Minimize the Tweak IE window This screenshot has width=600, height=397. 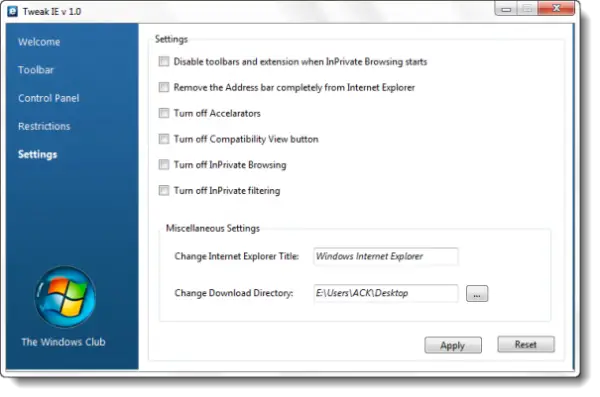(x=506, y=9)
